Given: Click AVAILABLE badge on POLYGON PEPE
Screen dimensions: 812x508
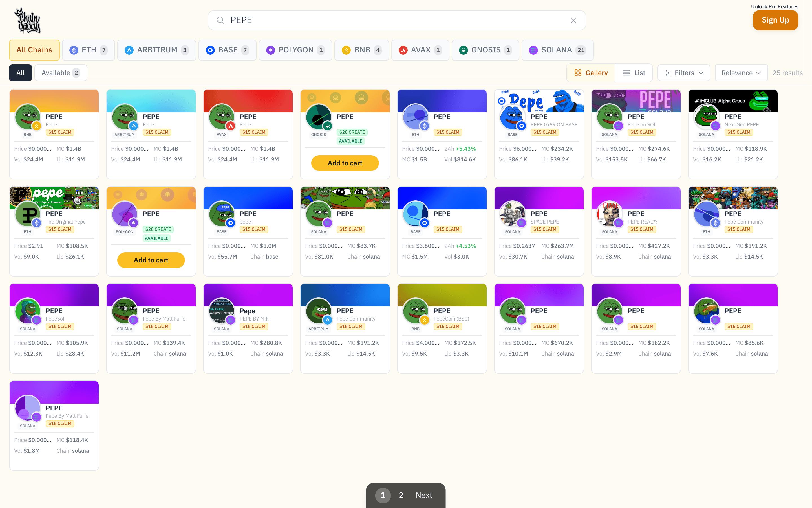Looking at the screenshot, I should 157,238.
